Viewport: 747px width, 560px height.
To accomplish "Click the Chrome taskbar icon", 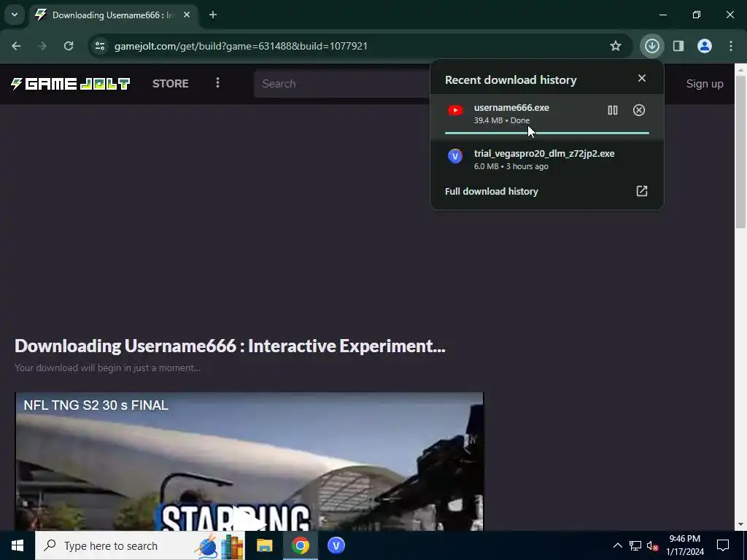I will (x=300, y=545).
